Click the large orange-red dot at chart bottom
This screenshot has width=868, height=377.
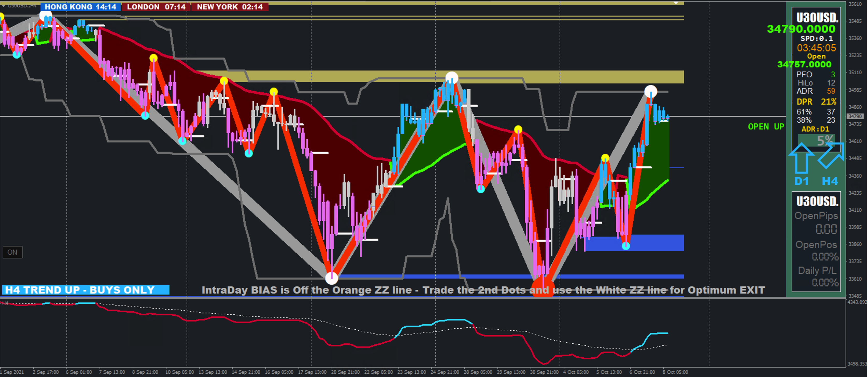543,286
